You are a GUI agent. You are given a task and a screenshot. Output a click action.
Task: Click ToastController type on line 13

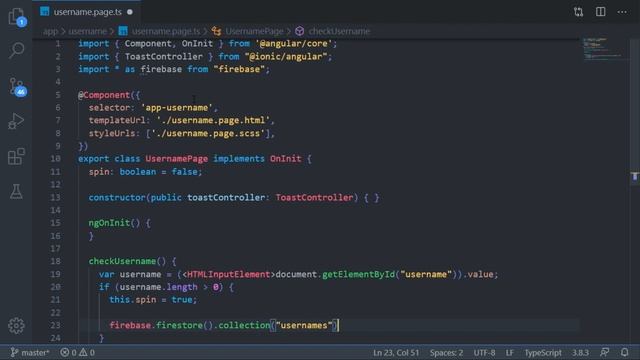(x=314, y=197)
